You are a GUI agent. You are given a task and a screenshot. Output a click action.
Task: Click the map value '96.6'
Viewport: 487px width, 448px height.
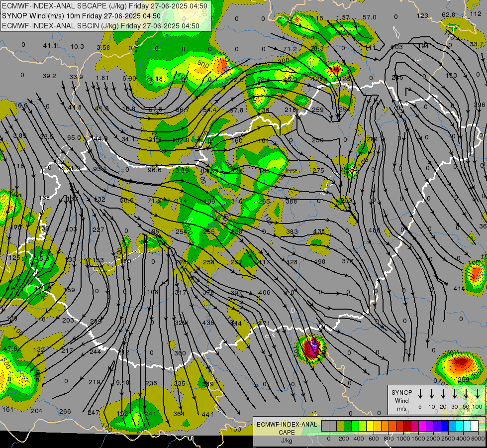(154, 170)
